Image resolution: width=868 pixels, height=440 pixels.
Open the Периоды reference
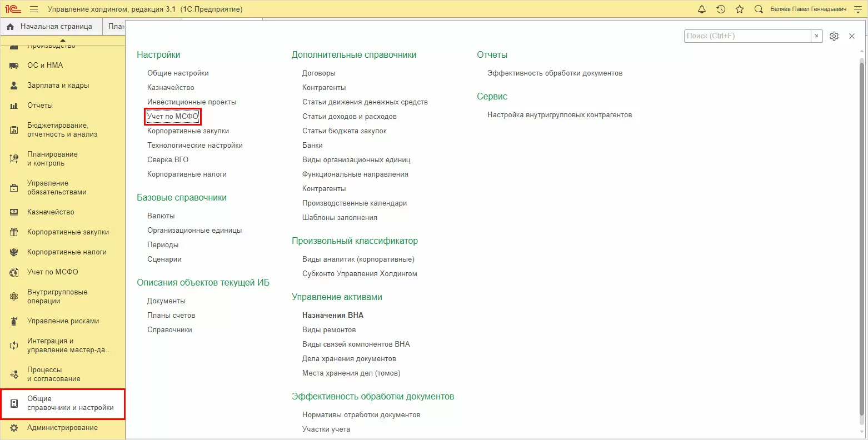163,244
